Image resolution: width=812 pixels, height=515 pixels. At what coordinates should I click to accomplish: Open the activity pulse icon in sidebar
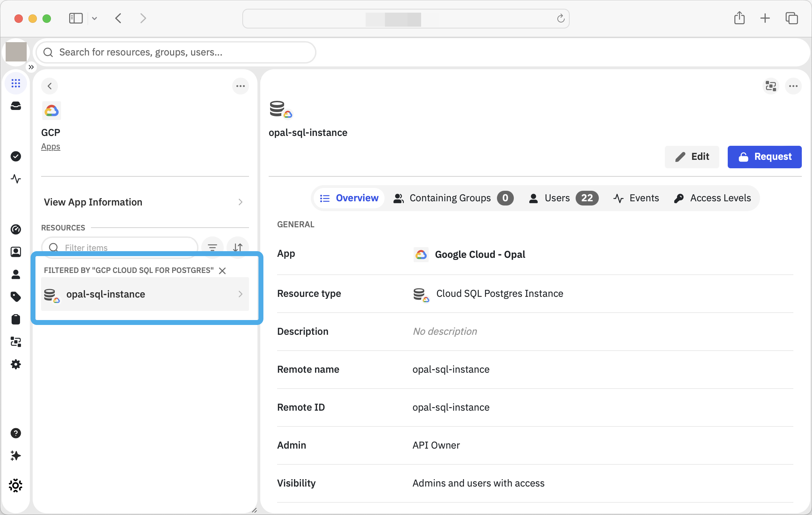pyautogui.click(x=16, y=179)
